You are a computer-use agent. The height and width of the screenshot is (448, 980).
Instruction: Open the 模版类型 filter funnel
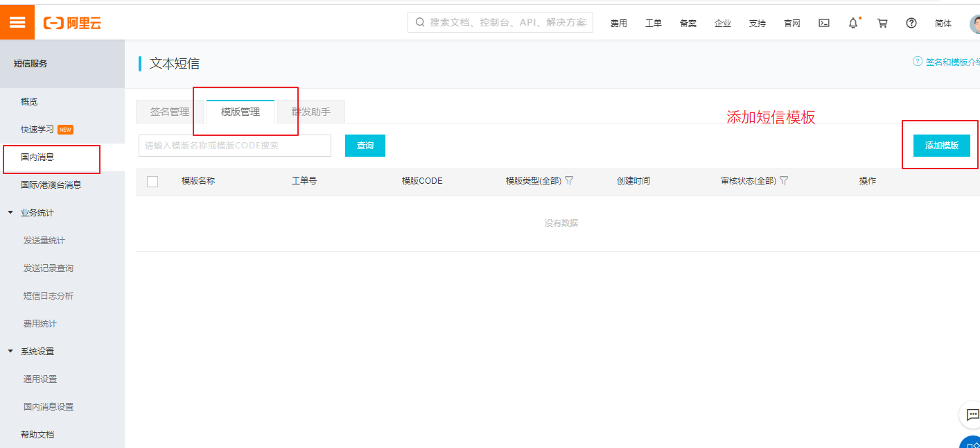point(569,180)
